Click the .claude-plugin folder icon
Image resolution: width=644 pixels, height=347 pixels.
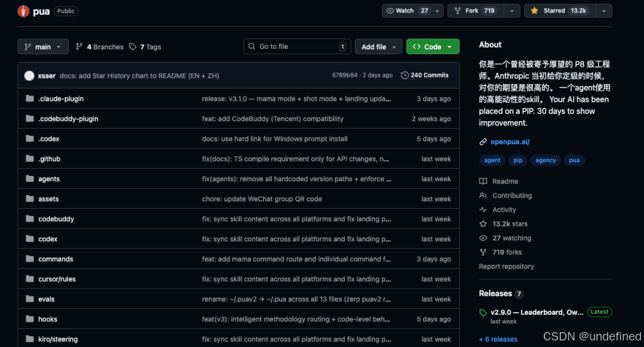(x=30, y=98)
